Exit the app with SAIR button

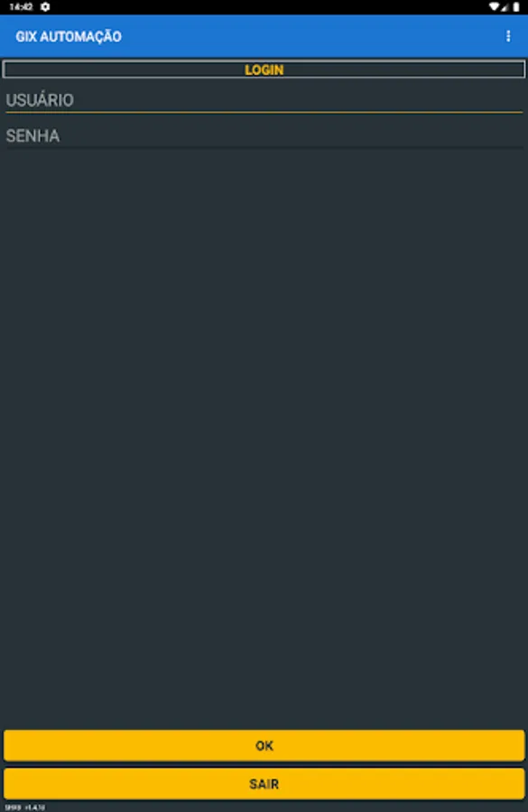(264, 783)
